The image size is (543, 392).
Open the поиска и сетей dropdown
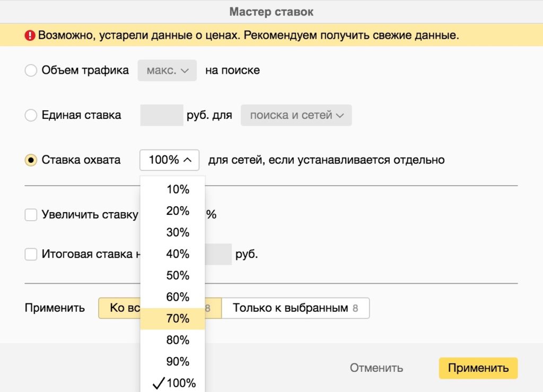tap(296, 115)
